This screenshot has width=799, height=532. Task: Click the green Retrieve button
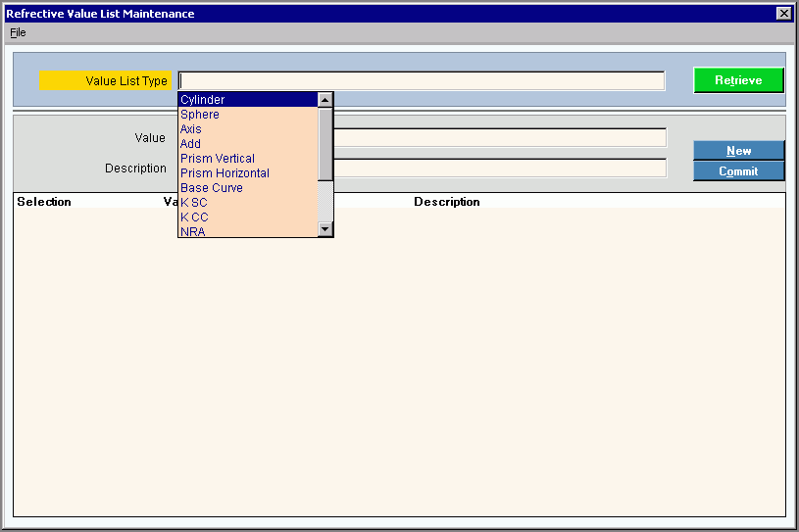(x=738, y=80)
